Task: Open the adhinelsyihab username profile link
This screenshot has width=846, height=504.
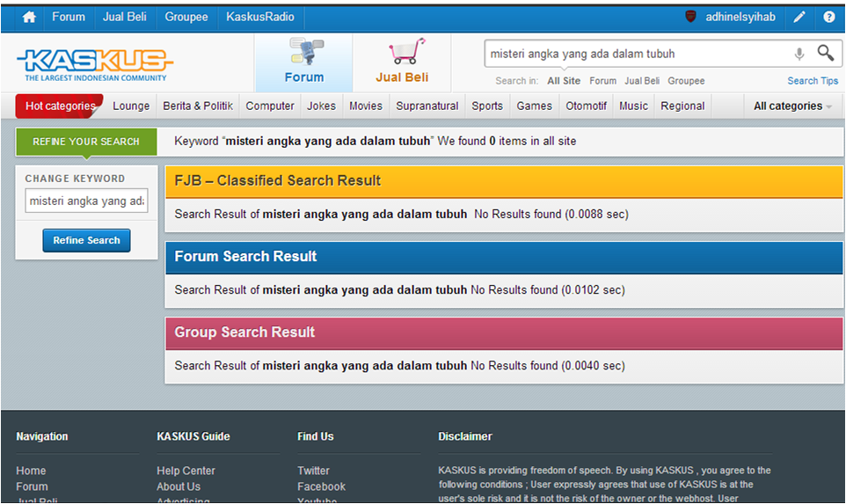Action: click(740, 17)
